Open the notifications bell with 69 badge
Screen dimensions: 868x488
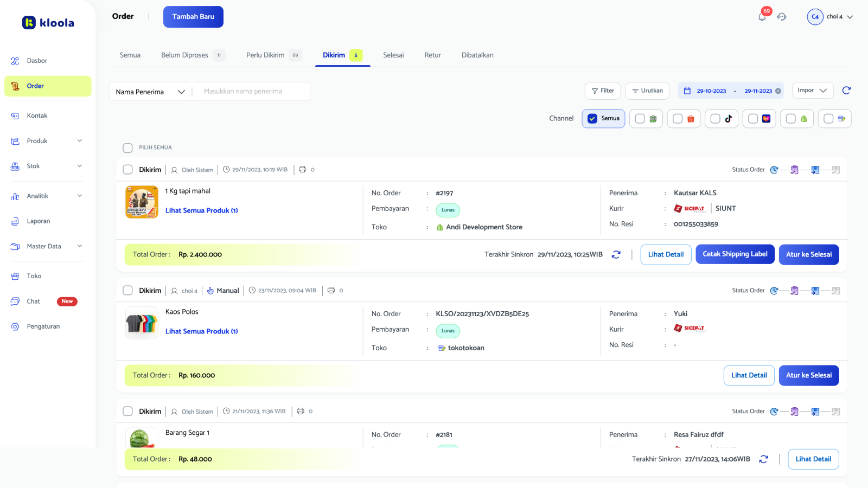click(x=762, y=17)
